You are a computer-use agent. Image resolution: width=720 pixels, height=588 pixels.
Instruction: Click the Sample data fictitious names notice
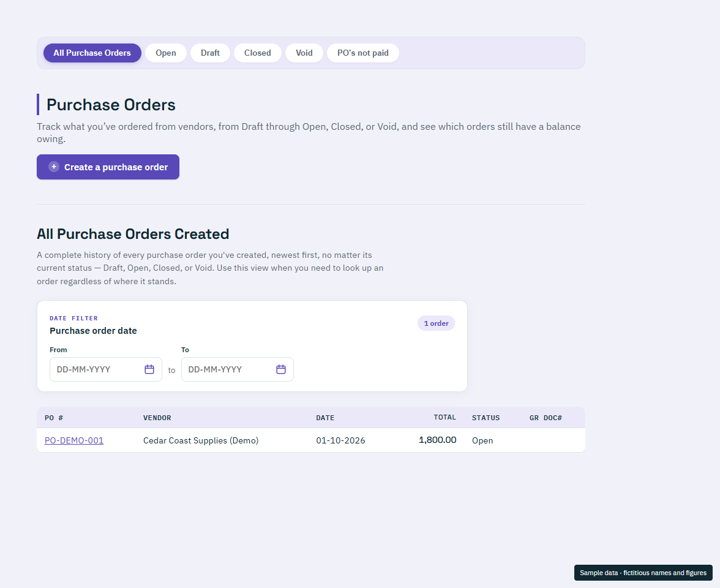(643, 573)
